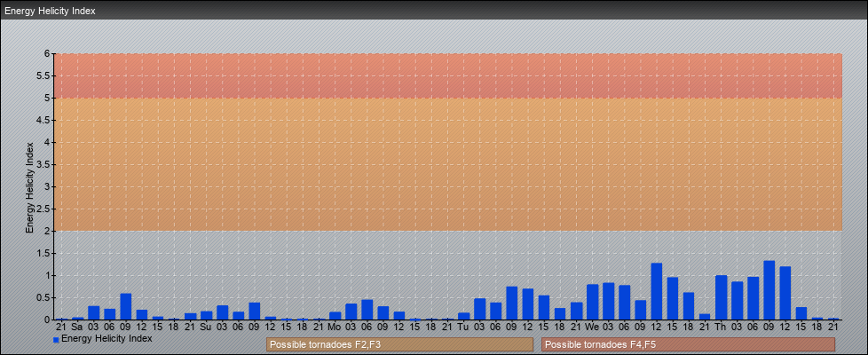868x355 pixels.
Task: Click the blue Energy Helicity Index legend square
Action: [x=56, y=340]
